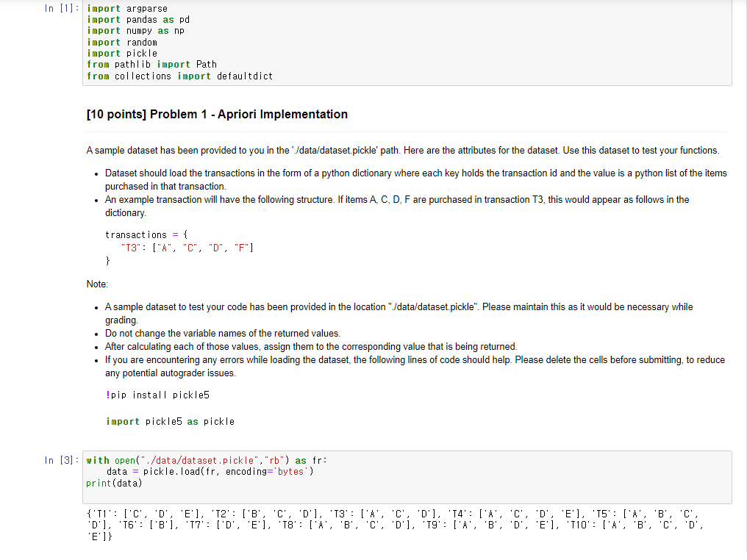Click bullet 'If you are encountering any errors'
The width and height of the screenshot is (747, 560).
coord(415,366)
